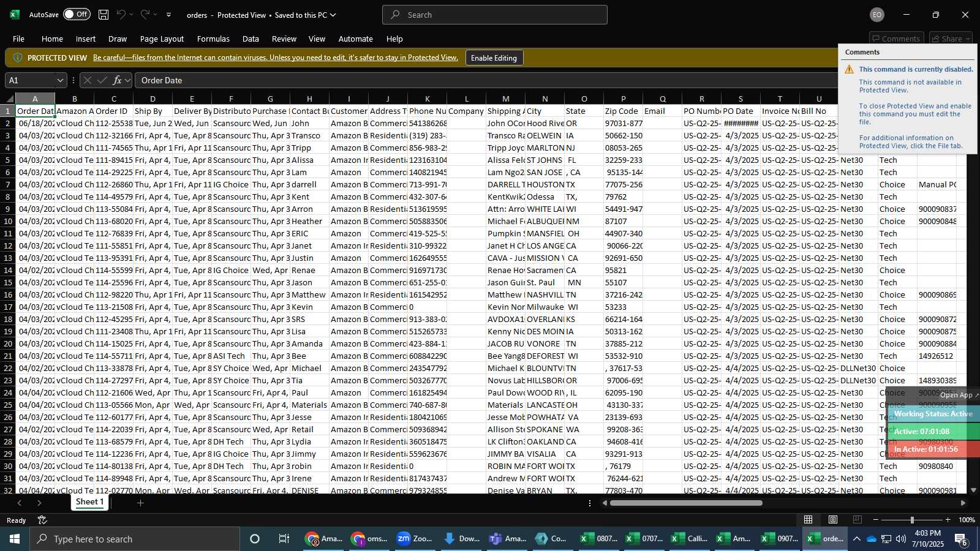The width and height of the screenshot is (980, 551).
Task: Switch to Normal view icon
Action: 809,520
